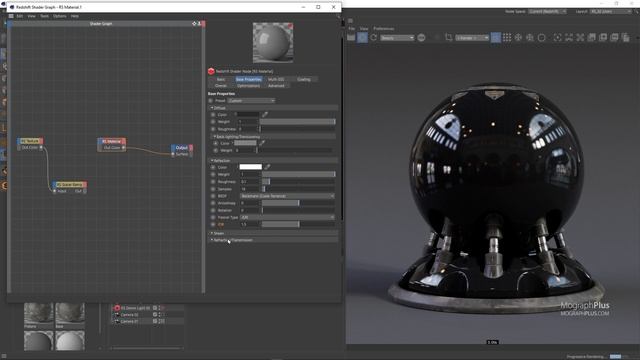Image resolution: width=640 pixels, height=360 pixels.
Task: Open the Beauty AOV dropdown in Render View
Action: 397,38
